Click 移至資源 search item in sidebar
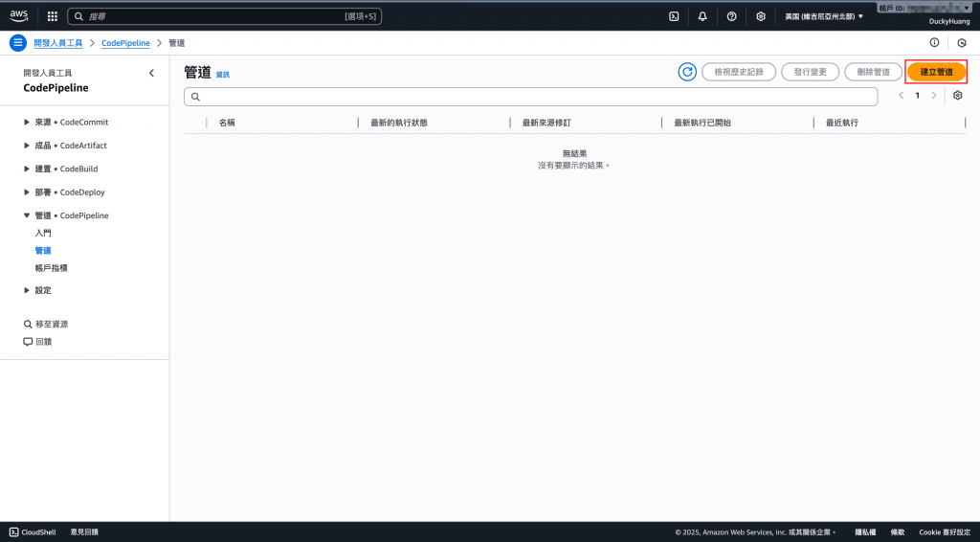This screenshot has height=542, width=980. click(46, 325)
